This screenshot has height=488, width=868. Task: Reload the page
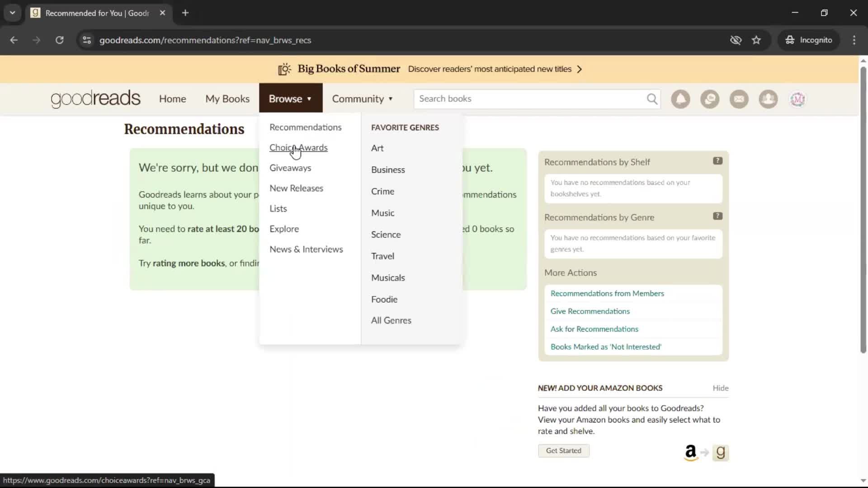(x=59, y=40)
